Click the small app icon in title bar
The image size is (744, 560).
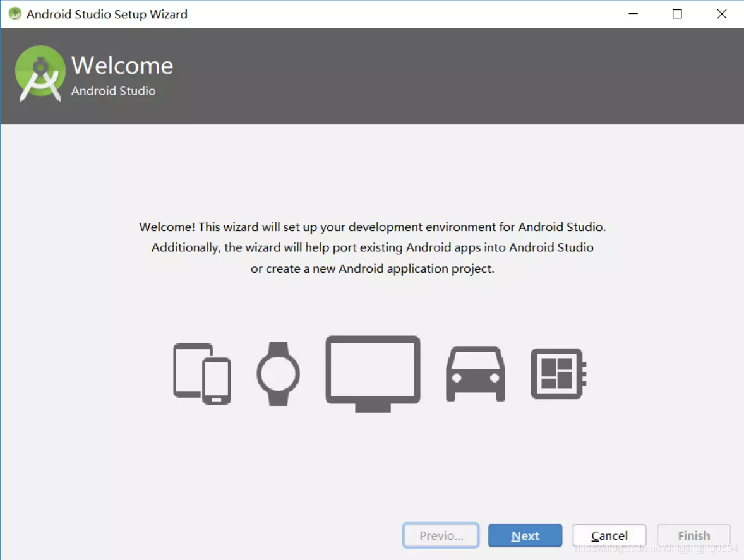(15, 14)
